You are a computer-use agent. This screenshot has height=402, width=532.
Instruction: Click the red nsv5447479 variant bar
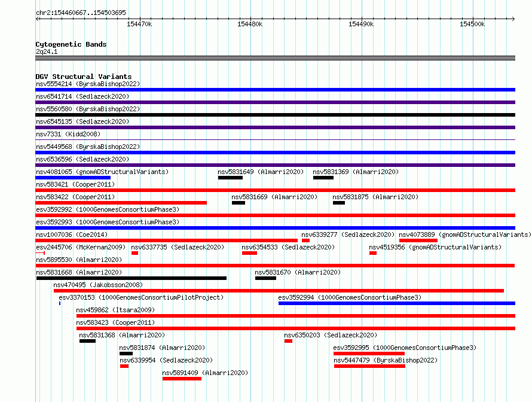click(x=370, y=366)
